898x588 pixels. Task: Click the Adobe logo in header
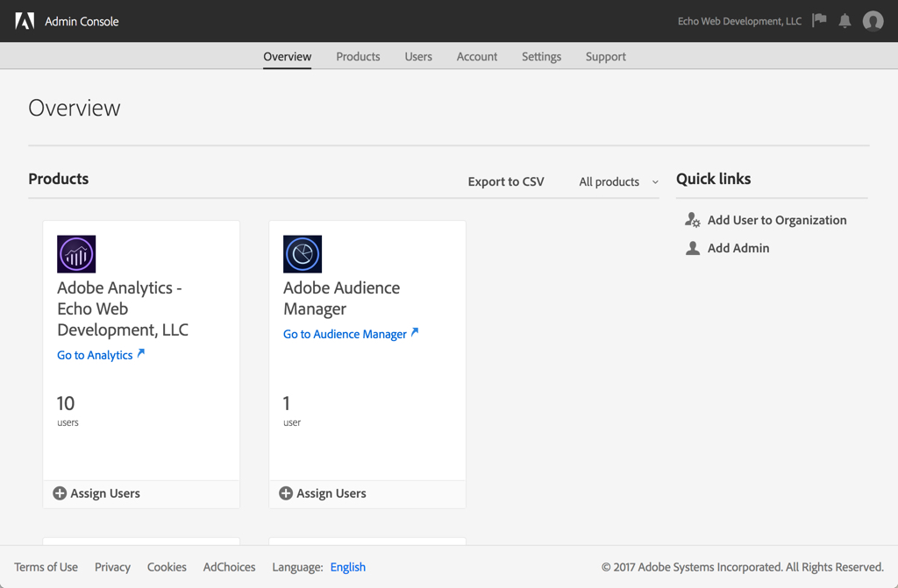25,21
